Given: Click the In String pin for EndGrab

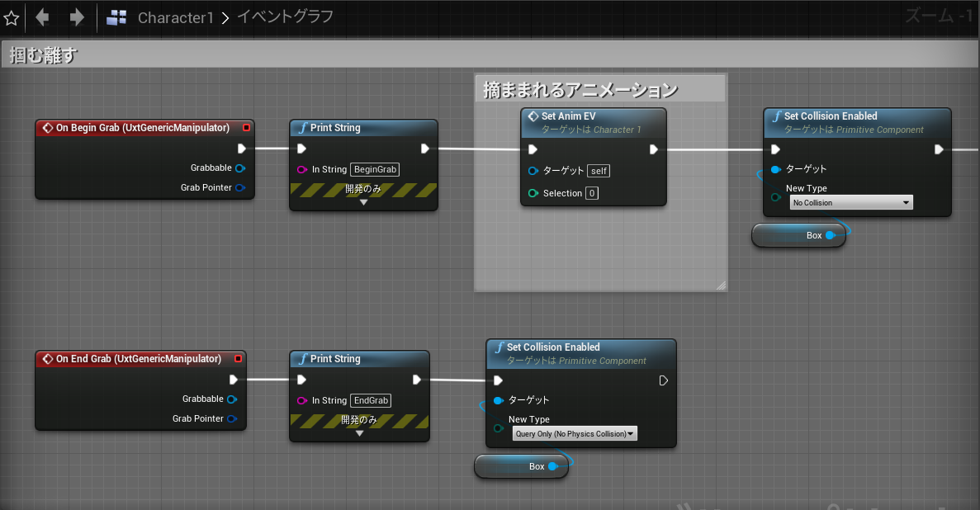Looking at the screenshot, I should pyautogui.click(x=302, y=400).
